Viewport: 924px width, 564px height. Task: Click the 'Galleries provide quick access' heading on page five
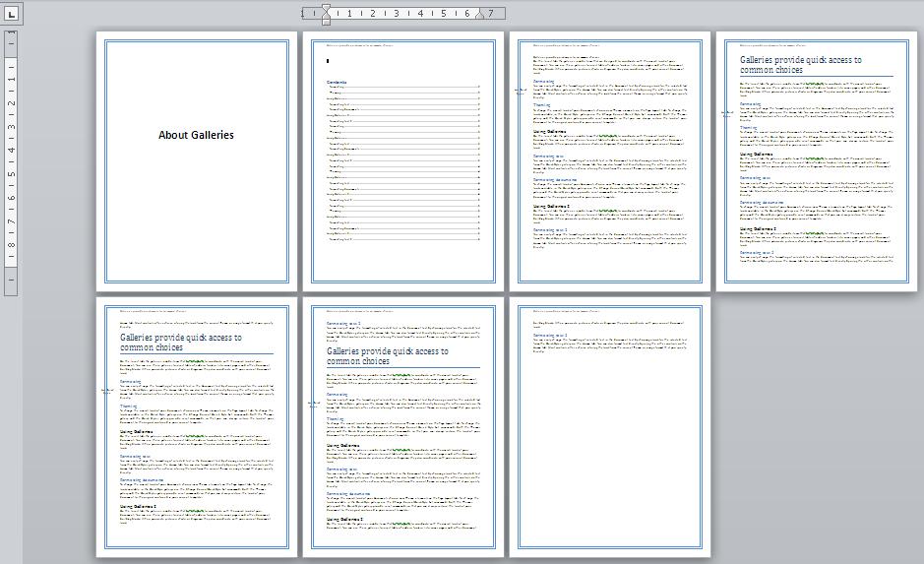181,343
